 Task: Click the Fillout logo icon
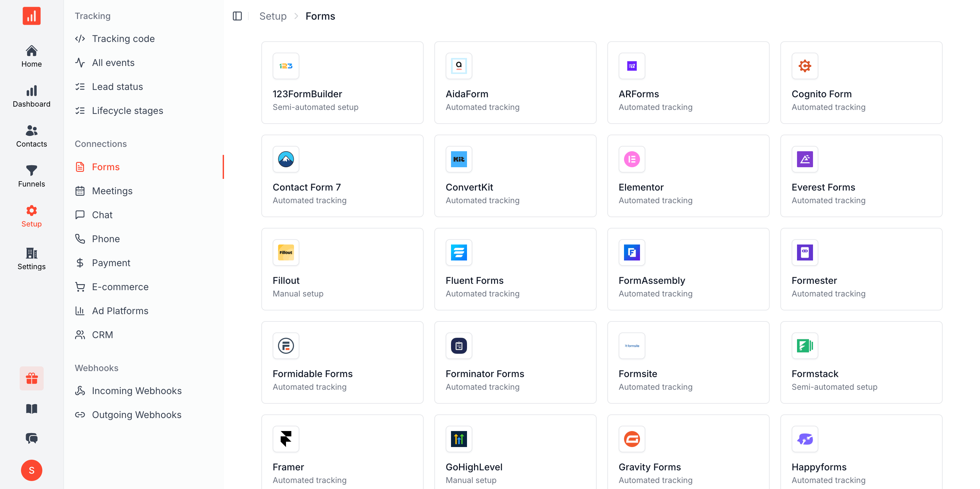[286, 252]
